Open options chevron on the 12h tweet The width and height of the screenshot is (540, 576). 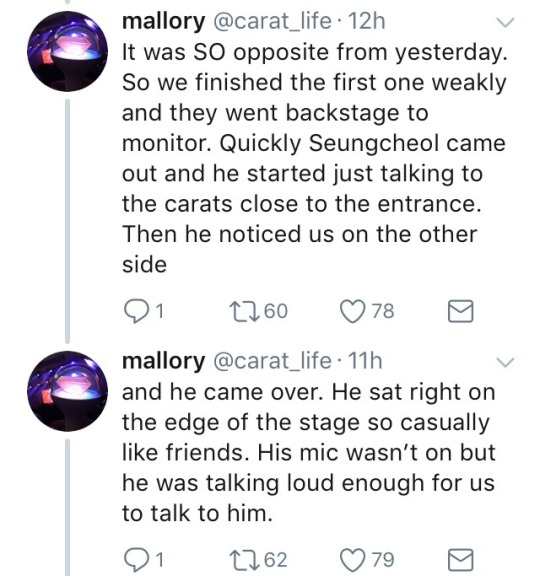point(505,22)
